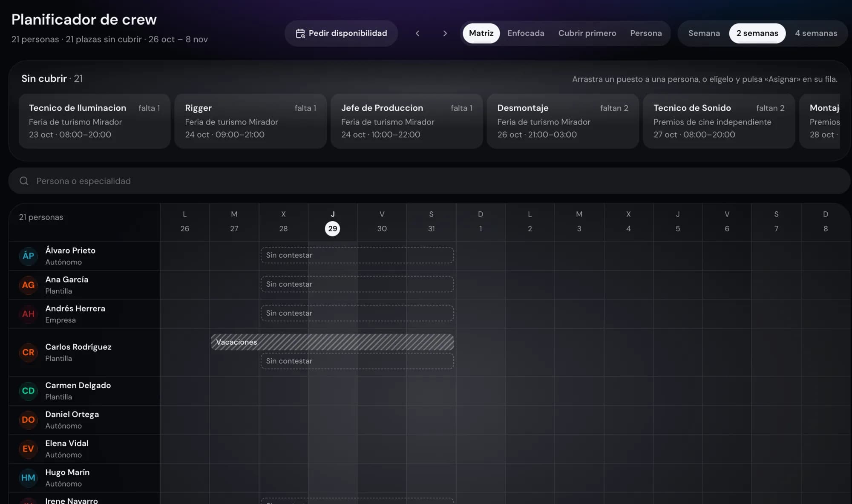852x504 pixels.
Task: Click Álvaro Prieto's Sin contestar block
Action: click(357, 255)
